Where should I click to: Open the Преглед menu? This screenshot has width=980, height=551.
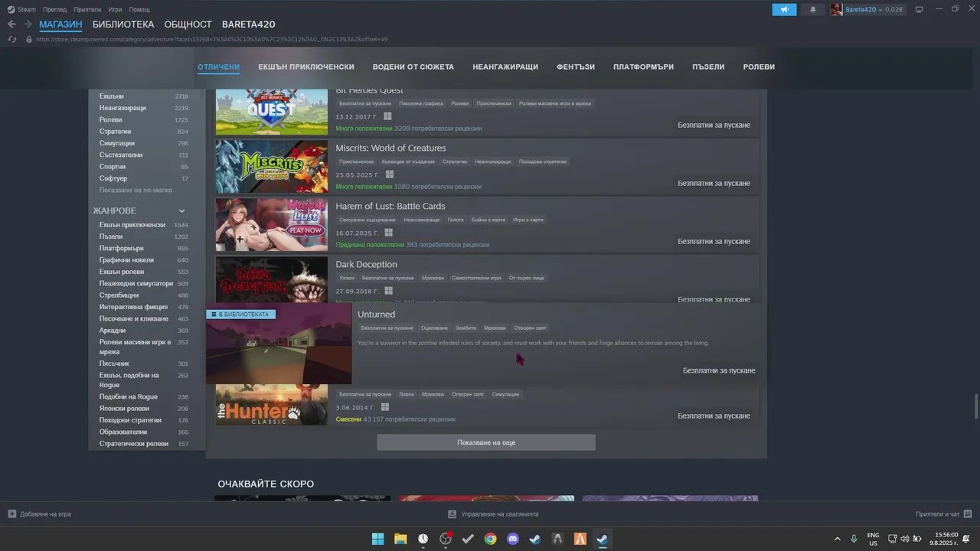(x=54, y=9)
